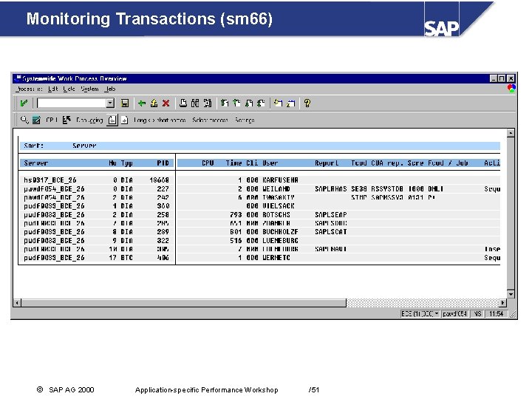The width and height of the screenshot is (532, 399).
Task: Click the SAPLSEAP report cell
Action: pyautogui.click(x=331, y=215)
